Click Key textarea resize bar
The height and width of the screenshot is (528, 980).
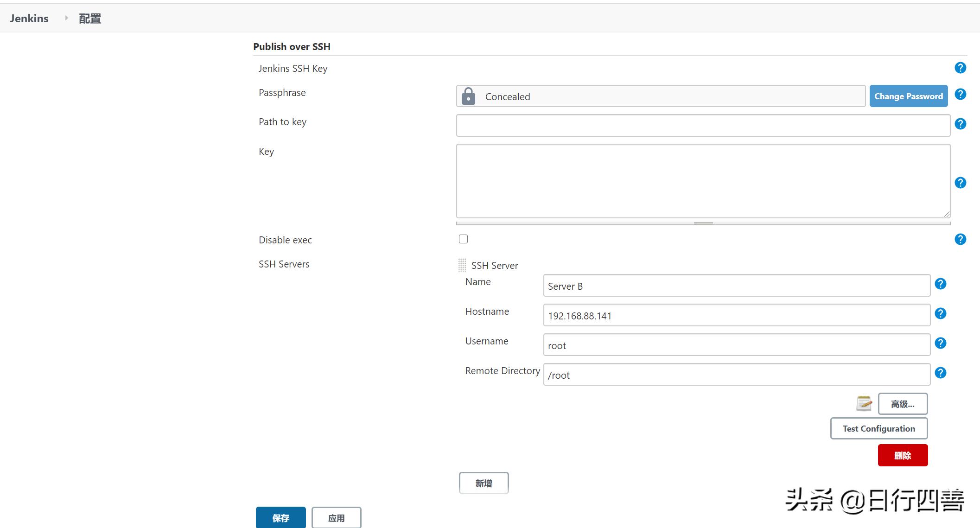tap(703, 223)
